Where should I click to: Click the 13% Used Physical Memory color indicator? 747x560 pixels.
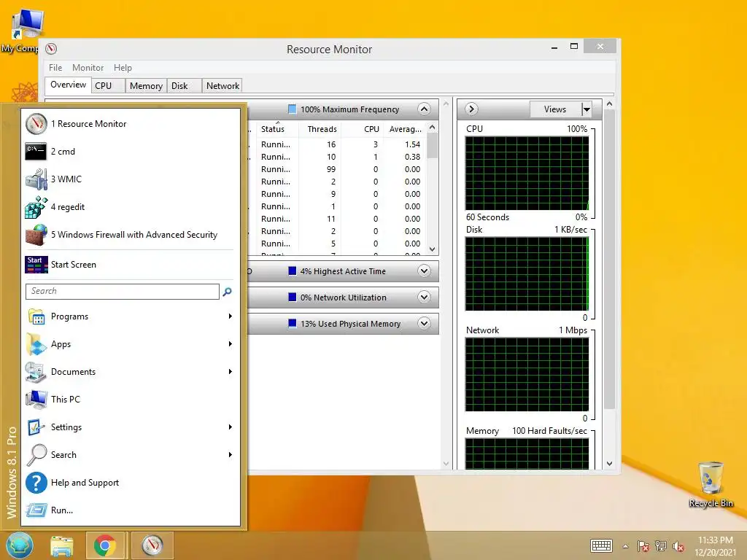point(293,323)
